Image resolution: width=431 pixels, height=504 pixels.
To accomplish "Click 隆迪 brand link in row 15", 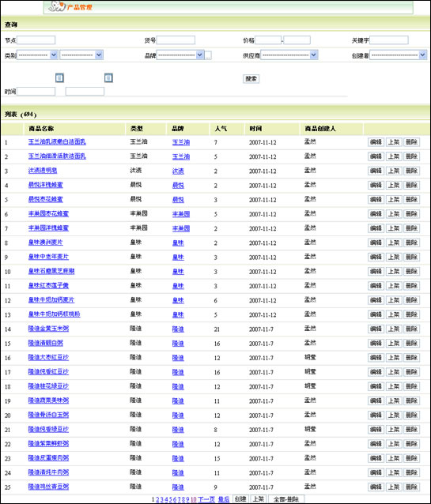I will [178, 344].
